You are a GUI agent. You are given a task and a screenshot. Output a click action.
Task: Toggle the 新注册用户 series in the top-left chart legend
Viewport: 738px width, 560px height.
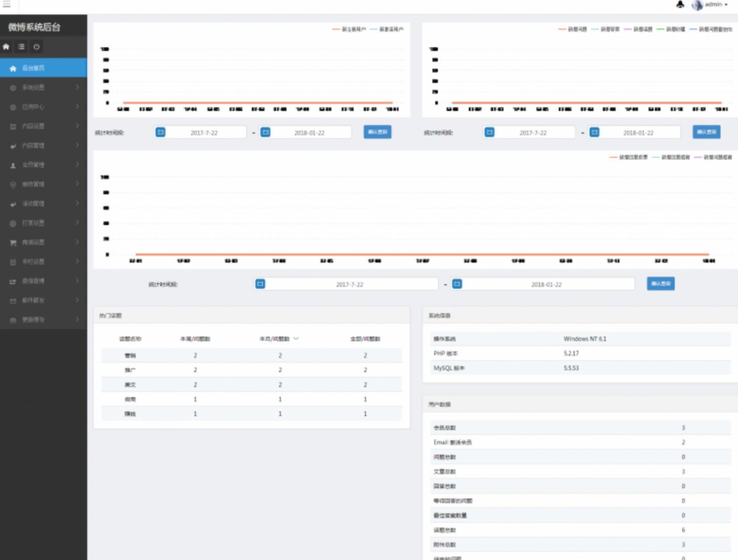tap(349, 29)
